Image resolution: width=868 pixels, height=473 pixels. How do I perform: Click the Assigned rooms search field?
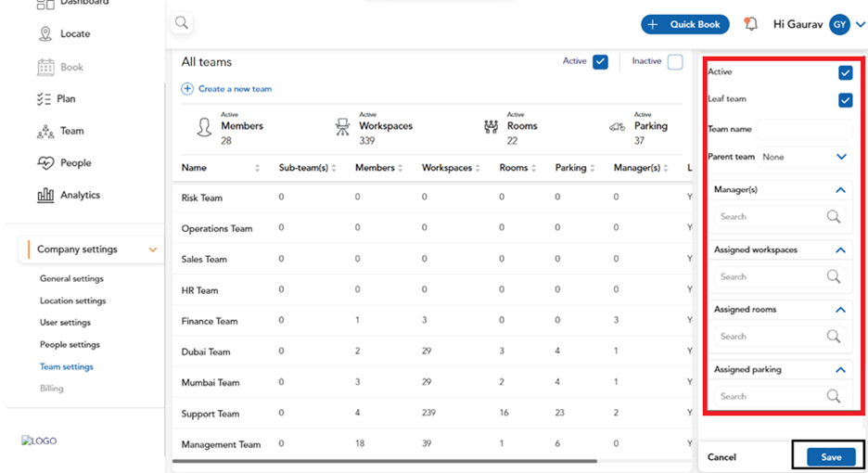pyautogui.click(x=781, y=336)
